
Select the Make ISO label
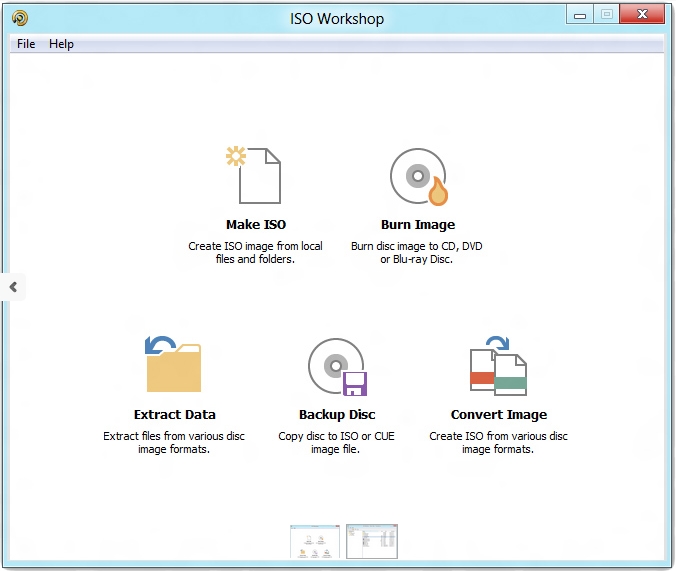point(256,225)
